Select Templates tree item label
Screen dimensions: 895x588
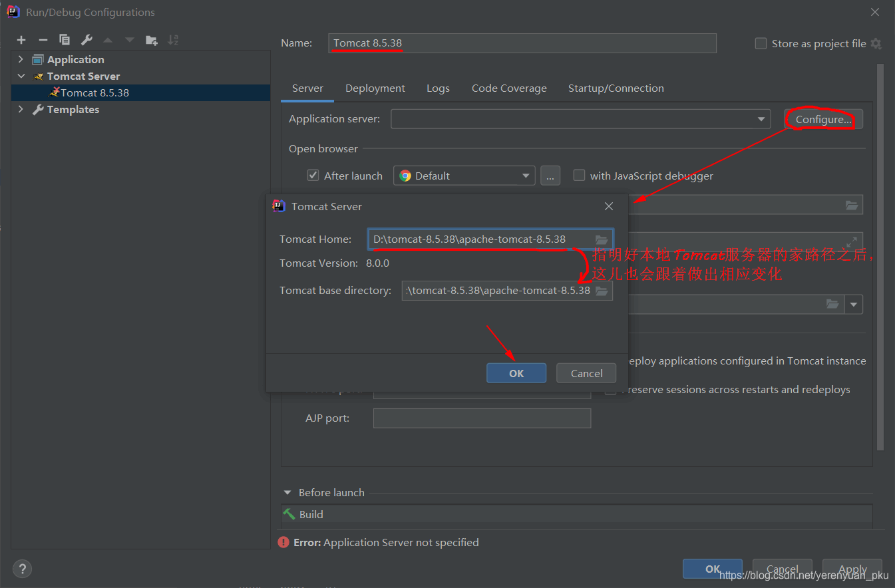73,109
